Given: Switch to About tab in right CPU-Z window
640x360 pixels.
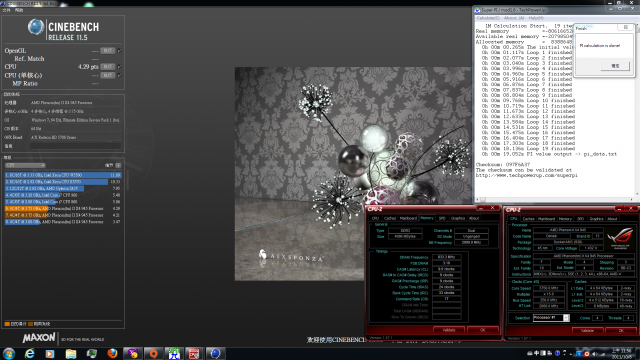Looking at the screenshot, I should click(x=612, y=219).
